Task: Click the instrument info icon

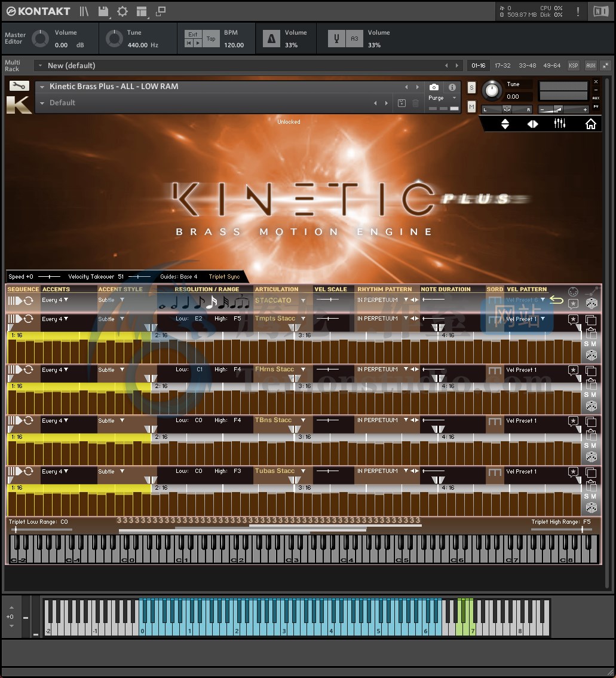Action: (452, 87)
